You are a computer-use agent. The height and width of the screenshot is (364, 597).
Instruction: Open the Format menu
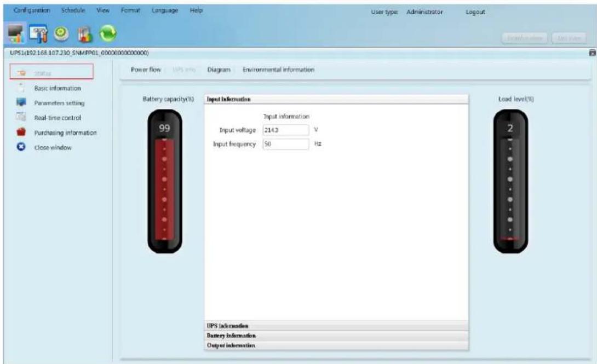pos(130,10)
